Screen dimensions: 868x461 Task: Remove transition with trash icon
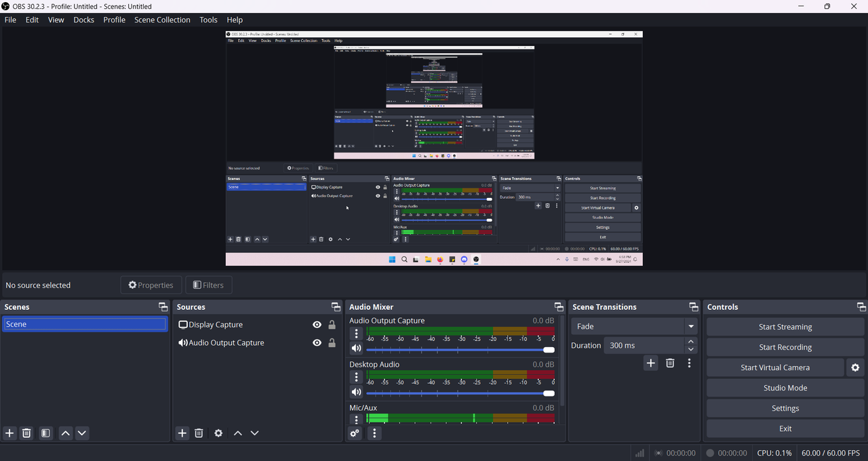pos(670,363)
